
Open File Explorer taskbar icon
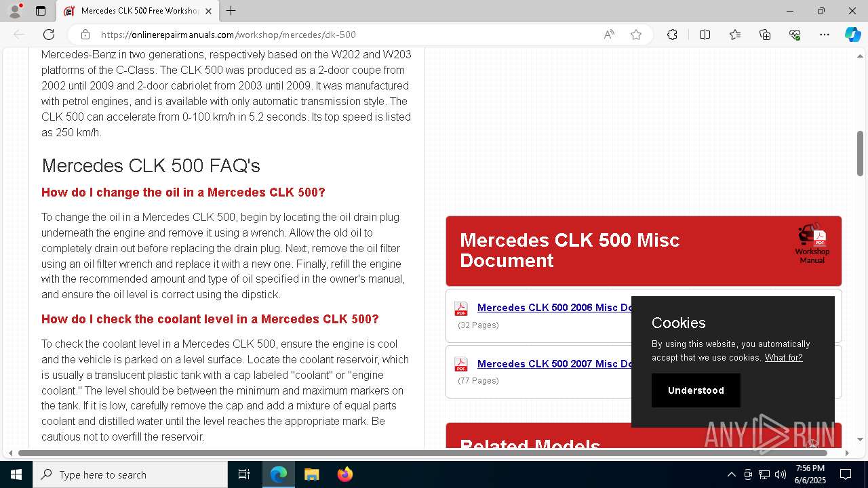pyautogui.click(x=311, y=474)
